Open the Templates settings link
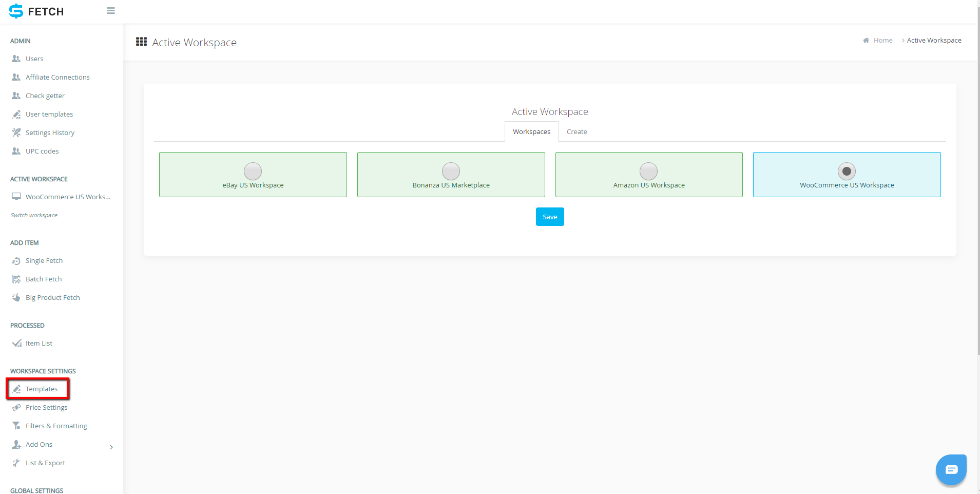 42,389
